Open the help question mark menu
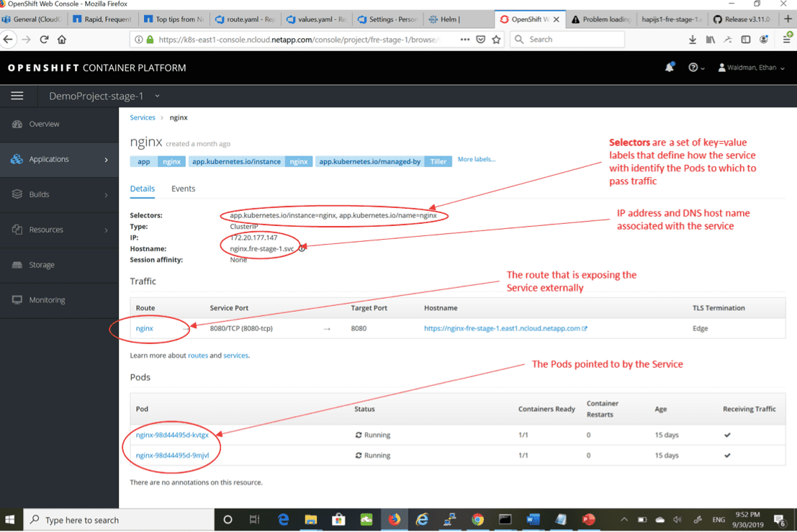 point(693,66)
